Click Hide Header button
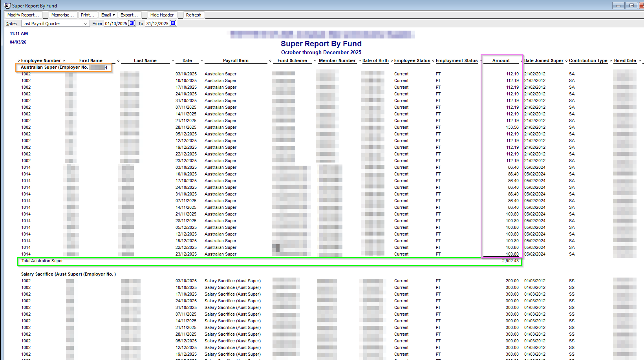This screenshot has width=644, height=360. (x=162, y=15)
